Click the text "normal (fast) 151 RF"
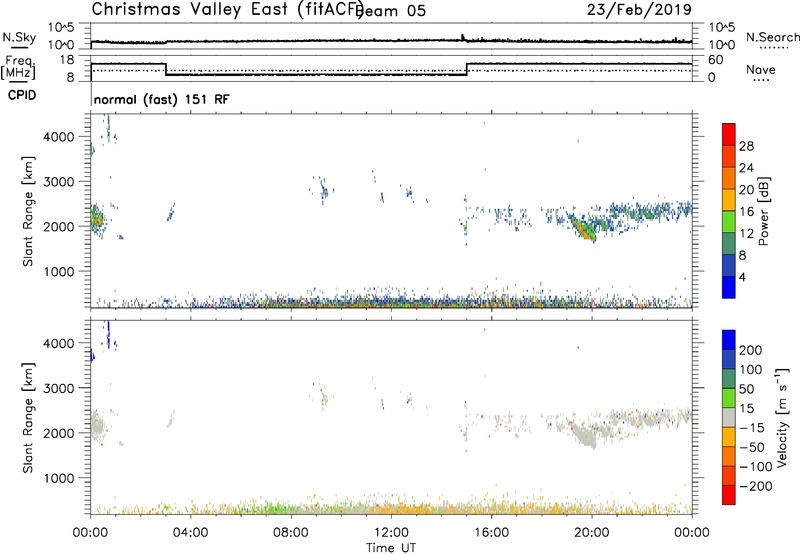800x554 pixels. (x=162, y=99)
